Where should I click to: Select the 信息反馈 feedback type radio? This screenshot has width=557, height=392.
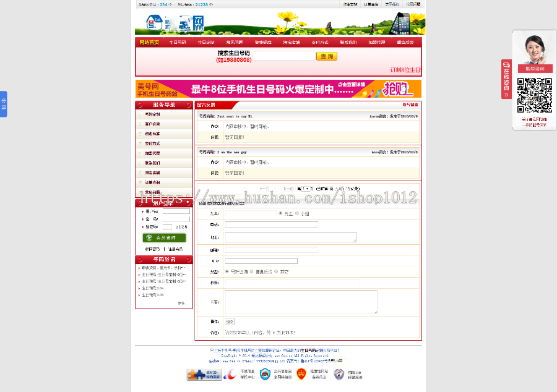(x=251, y=272)
